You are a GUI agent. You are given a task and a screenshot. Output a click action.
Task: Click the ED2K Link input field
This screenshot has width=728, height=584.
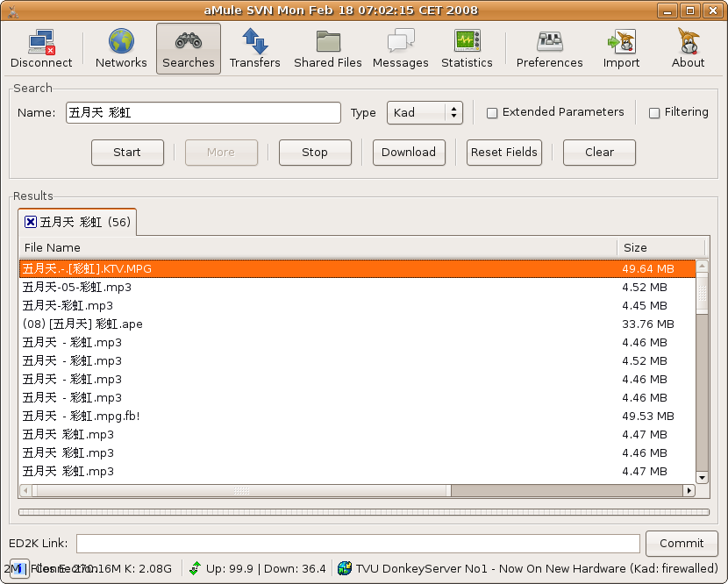pyautogui.click(x=358, y=543)
